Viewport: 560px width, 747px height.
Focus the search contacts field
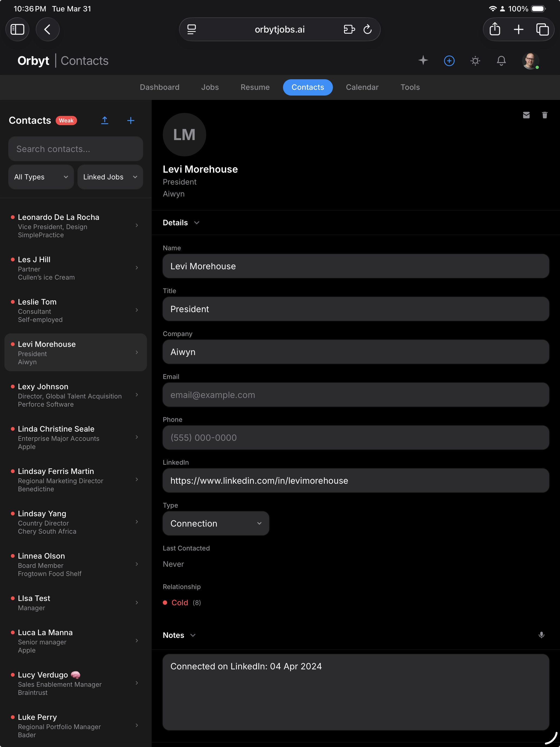(75, 148)
